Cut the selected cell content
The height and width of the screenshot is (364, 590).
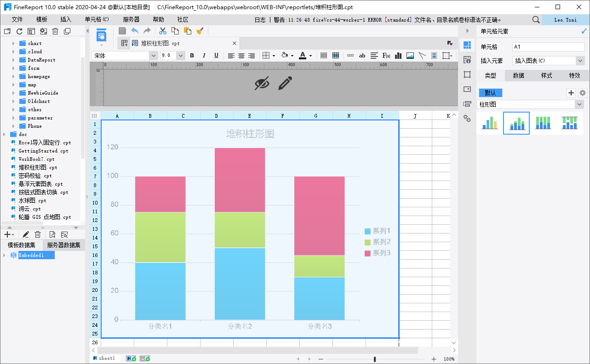click(162, 31)
